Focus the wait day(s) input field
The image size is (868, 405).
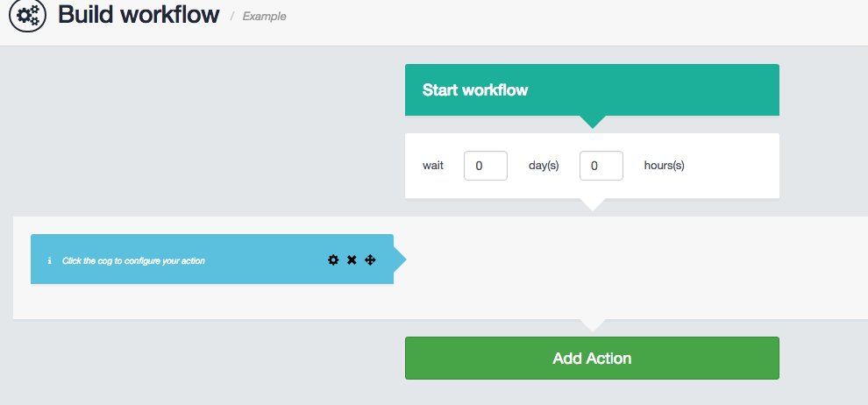point(486,166)
